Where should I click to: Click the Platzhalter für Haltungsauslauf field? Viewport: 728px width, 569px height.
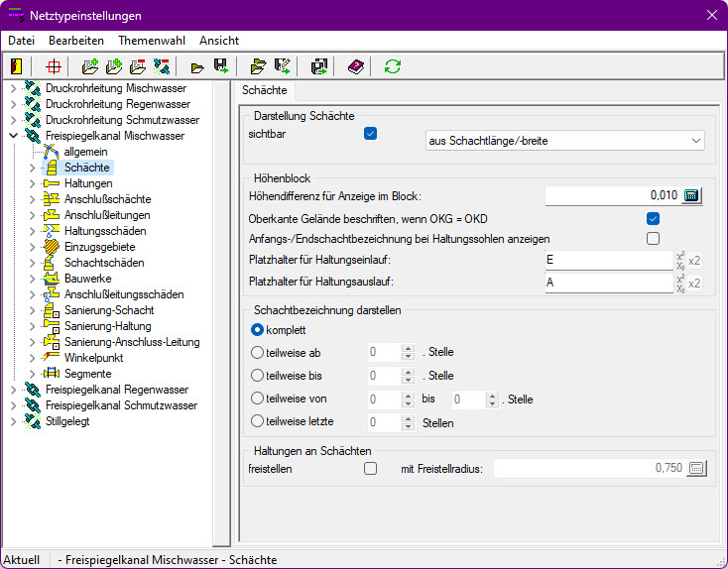608,284
